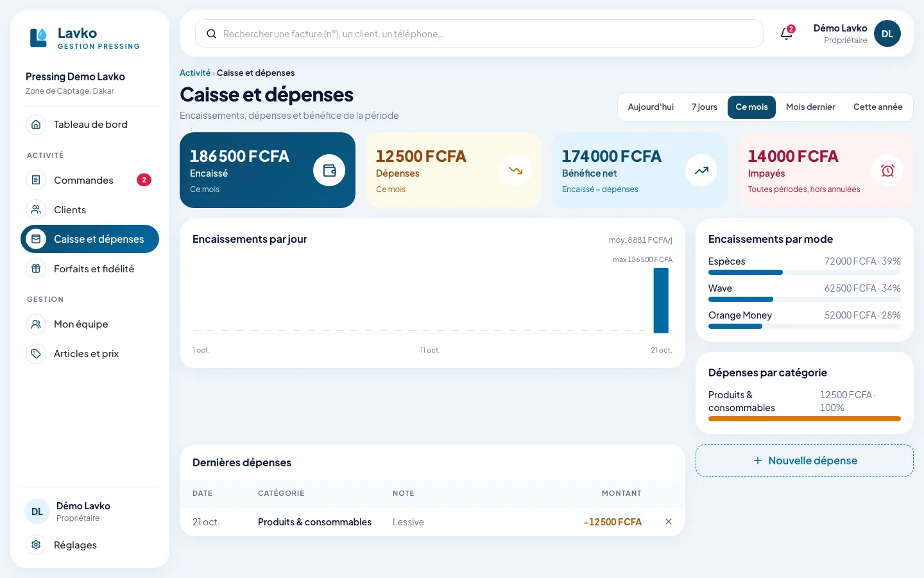Image resolution: width=924 pixels, height=578 pixels.
Task: Click the CATÉGORIE column header
Action: tap(281, 493)
